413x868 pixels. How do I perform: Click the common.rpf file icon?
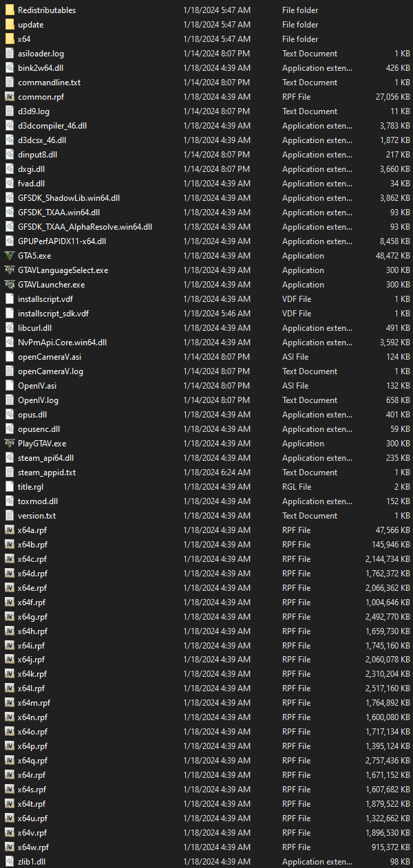[x=10, y=97]
